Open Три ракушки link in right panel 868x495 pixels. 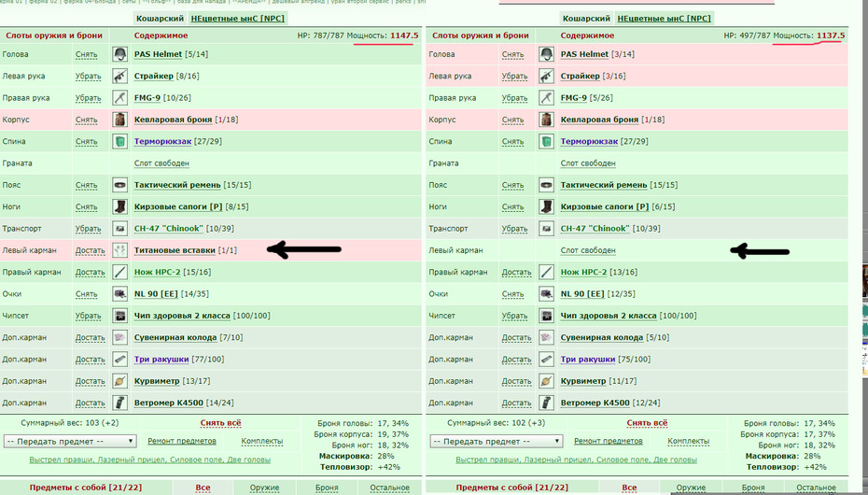[587, 360]
